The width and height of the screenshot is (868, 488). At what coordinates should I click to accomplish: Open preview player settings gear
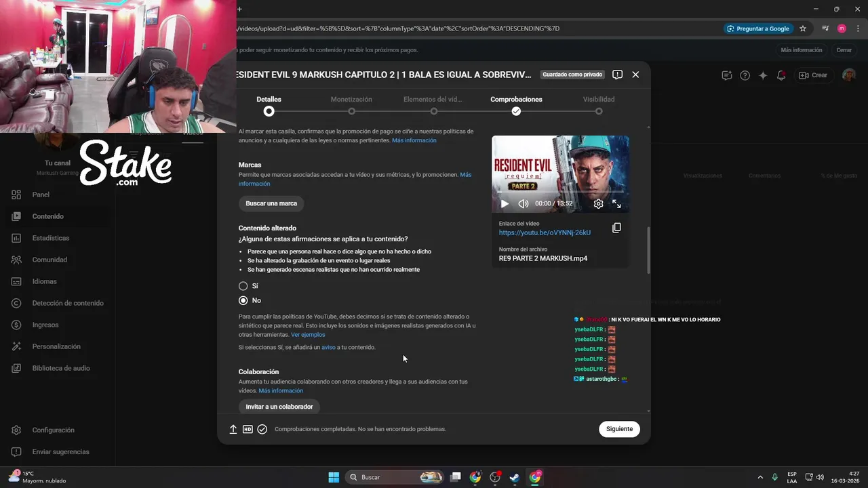(x=598, y=203)
